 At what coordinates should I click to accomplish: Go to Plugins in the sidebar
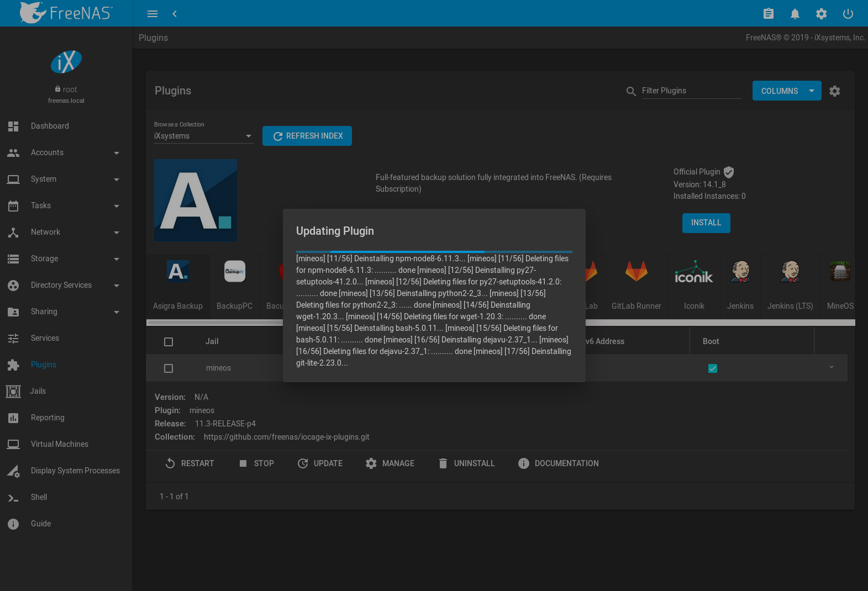(66, 365)
